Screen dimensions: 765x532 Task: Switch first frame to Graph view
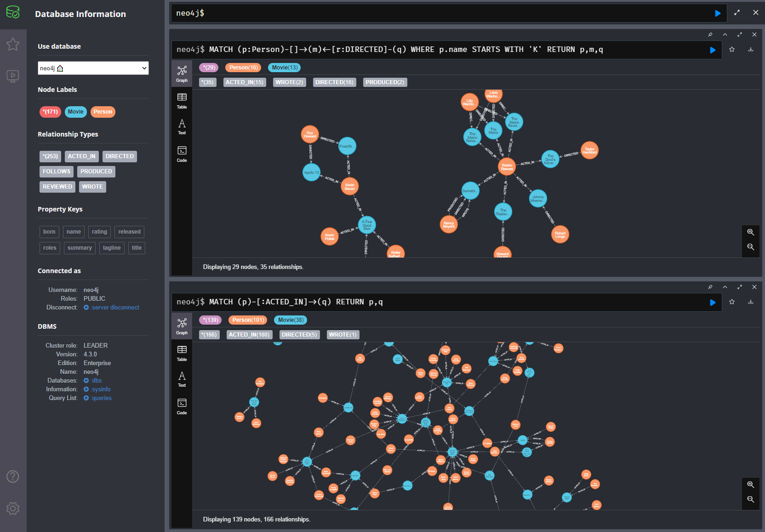[182, 74]
